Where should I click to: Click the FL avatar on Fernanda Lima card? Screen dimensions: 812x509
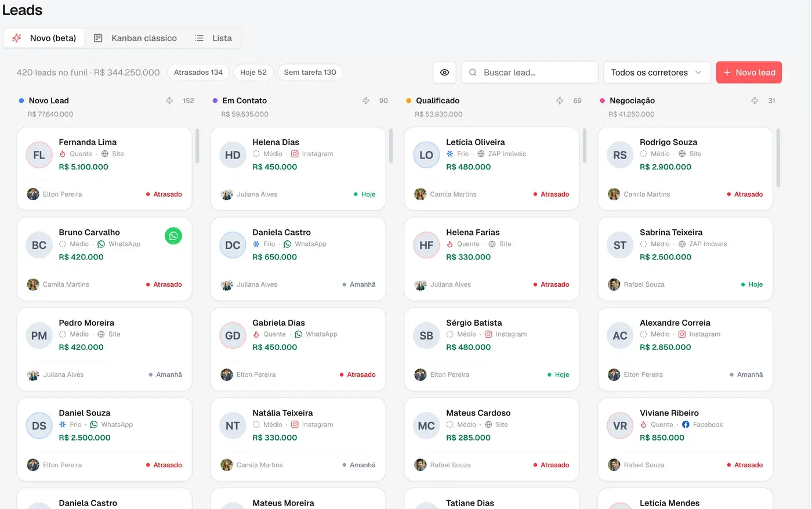click(39, 155)
